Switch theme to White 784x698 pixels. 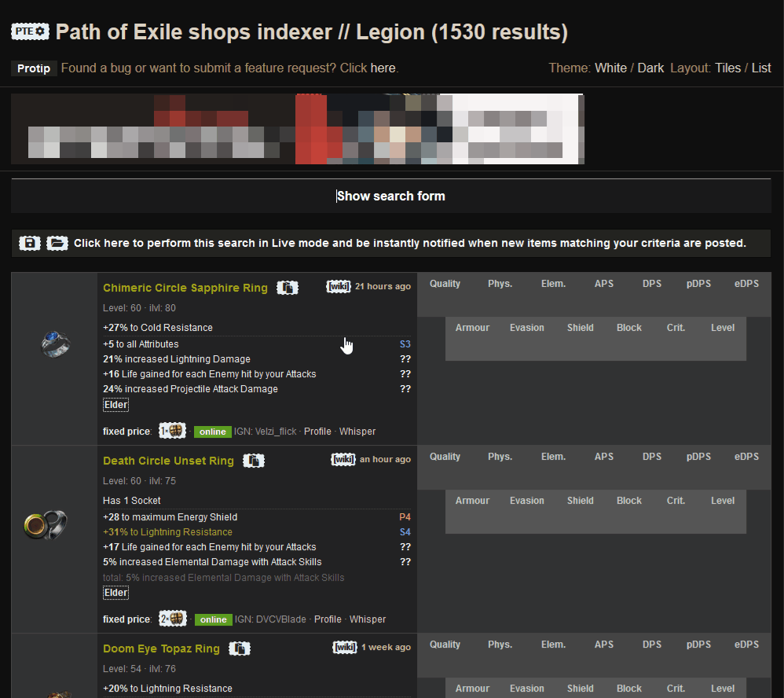pyautogui.click(x=610, y=68)
